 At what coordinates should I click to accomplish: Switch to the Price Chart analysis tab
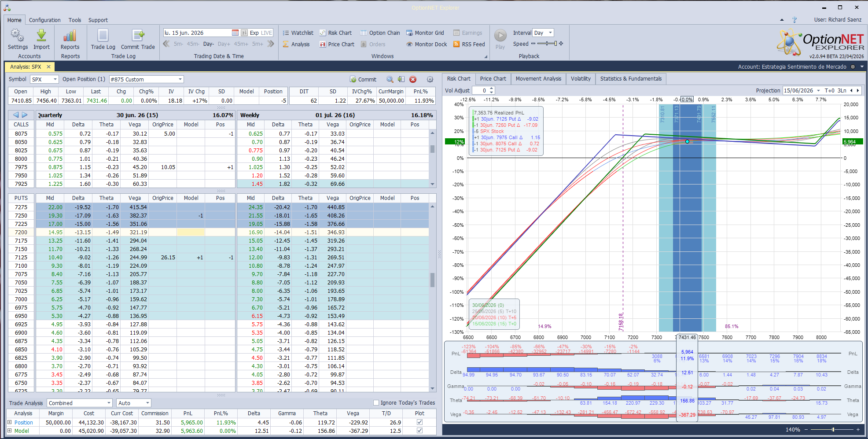pos(493,79)
